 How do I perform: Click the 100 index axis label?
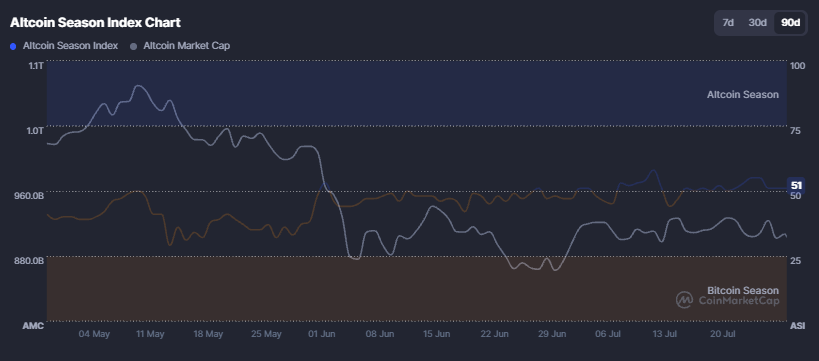point(798,65)
